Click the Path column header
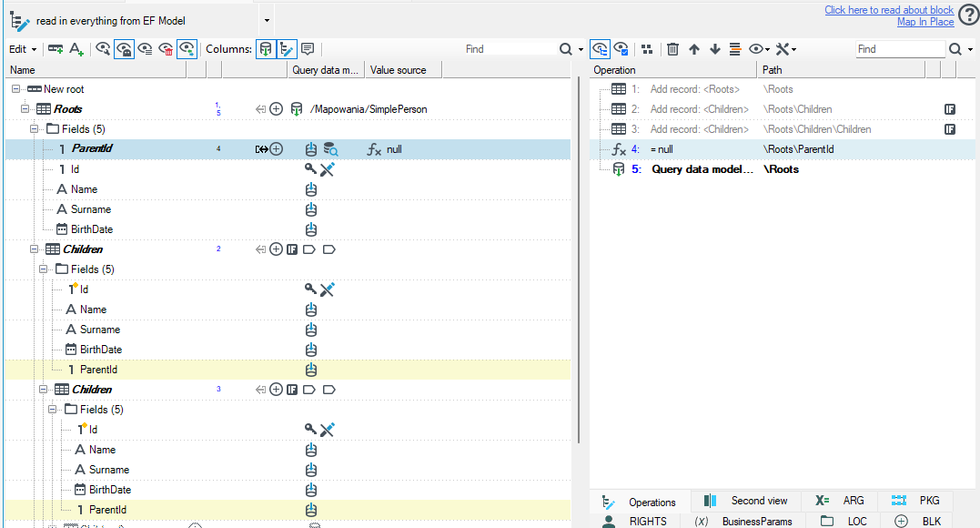The height and width of the screenshot is (528, 980). click(x=842, y=70)
